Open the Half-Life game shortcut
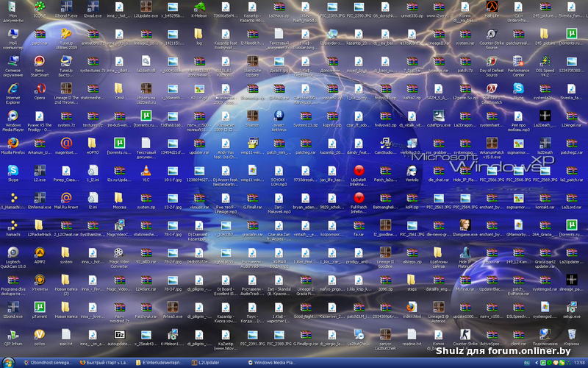Image resolution: width=588 pixels, height=368 pixels. (492, 7)
